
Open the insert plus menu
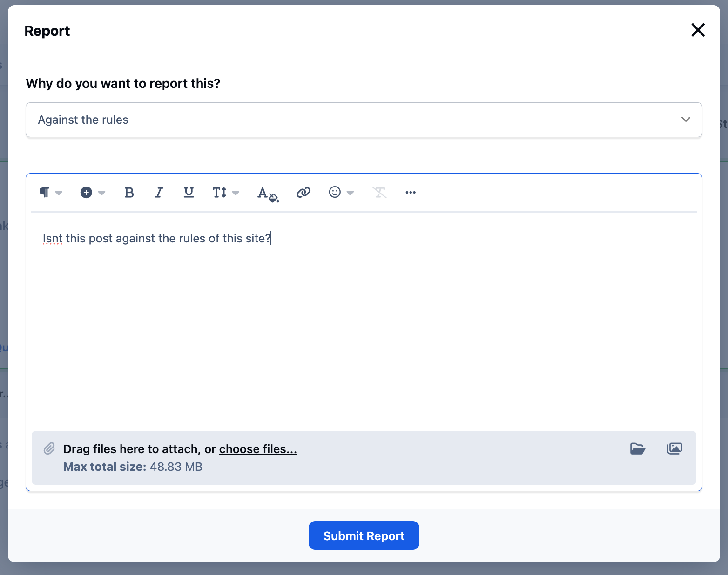tap(86, 192)
